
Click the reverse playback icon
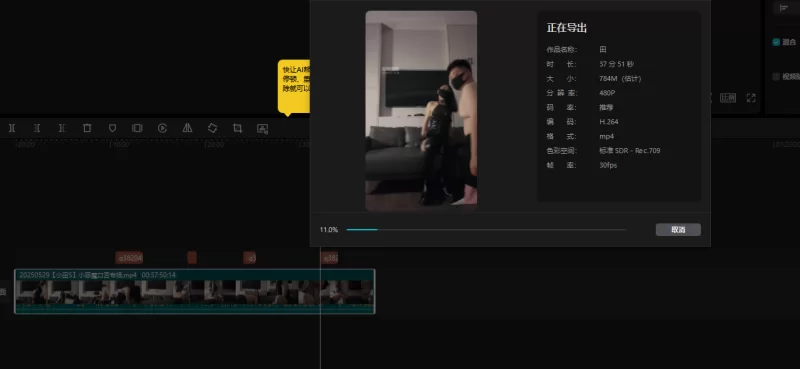tap(162, 128)
